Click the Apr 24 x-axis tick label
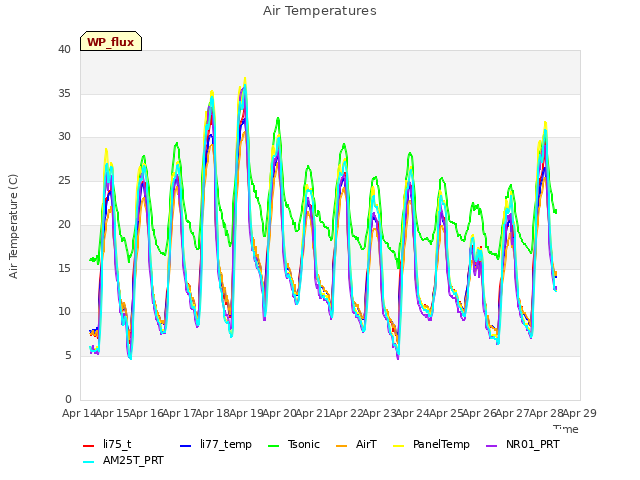The width and height of the screenshot is (640, 480). (x=413, y=413)
